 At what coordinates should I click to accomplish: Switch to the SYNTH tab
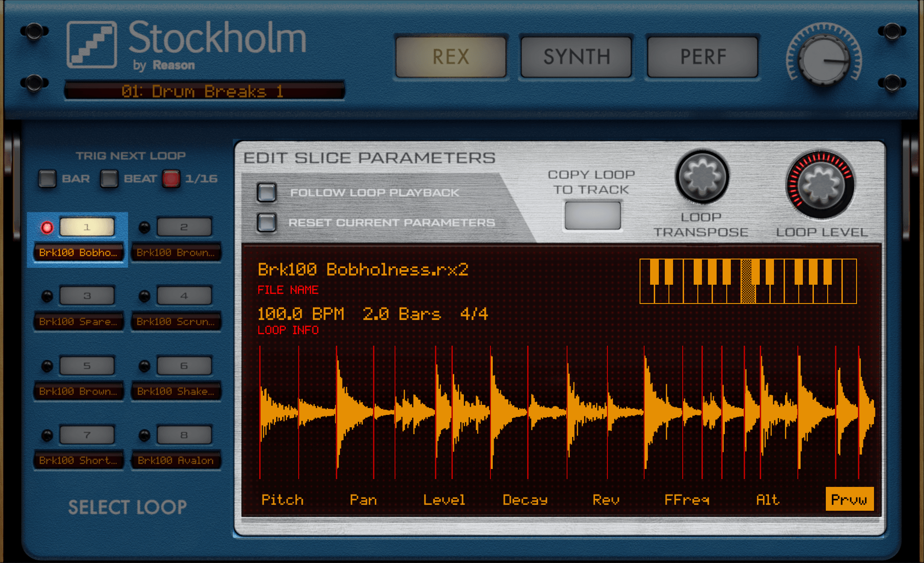coord(576,57)
